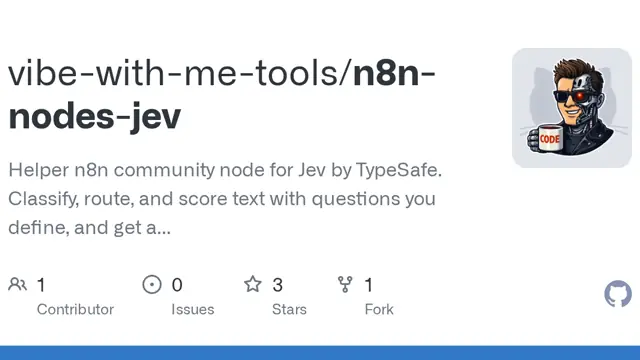Image resolution: width=640 pixels, height=360 pixels.
Task: Click the Fork label
Action: click(379, 309)
